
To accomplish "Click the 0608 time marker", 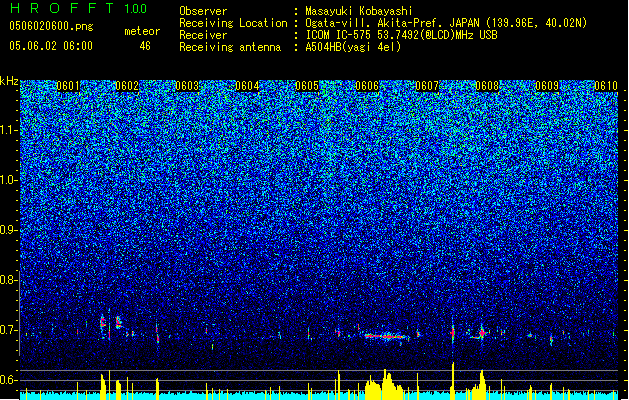I will click(x=487, y=86).
